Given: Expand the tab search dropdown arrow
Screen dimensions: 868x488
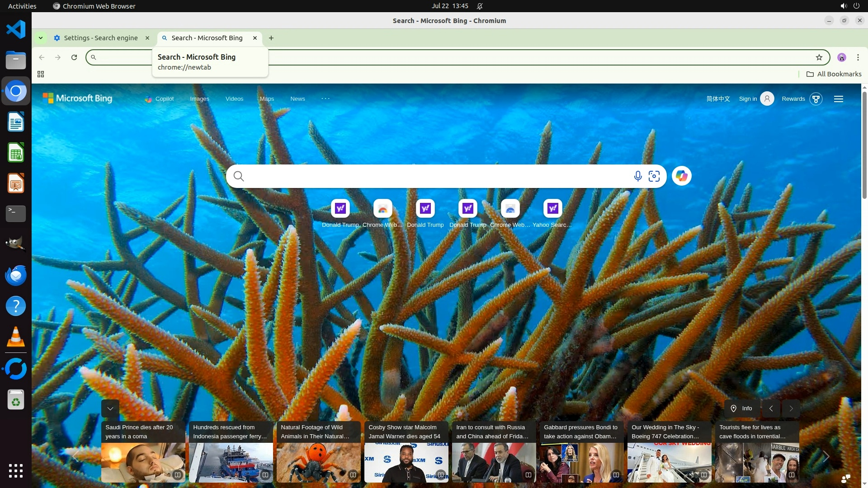Looking at the screenshot, I should (41, 38).
